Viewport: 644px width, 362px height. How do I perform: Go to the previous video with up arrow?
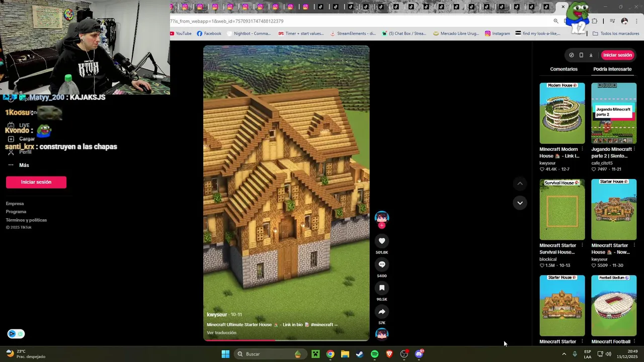[x=520, y=184]
